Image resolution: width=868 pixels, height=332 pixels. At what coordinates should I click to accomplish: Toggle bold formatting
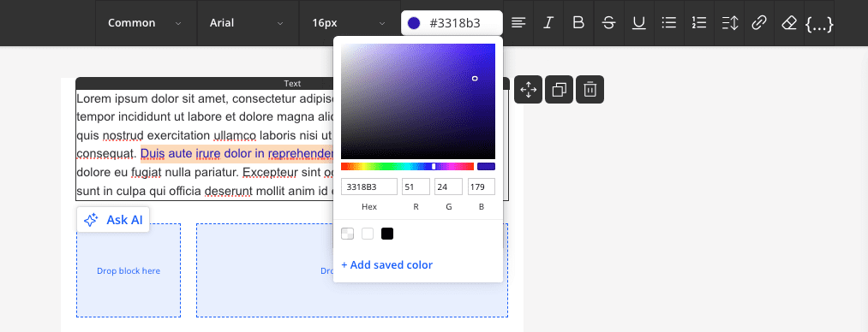point(578,22)
